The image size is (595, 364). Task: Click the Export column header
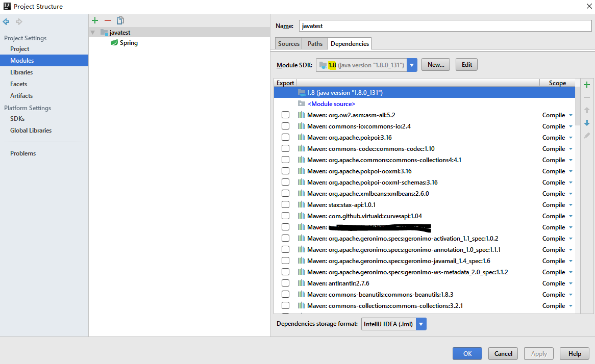[x=285, y=83]
